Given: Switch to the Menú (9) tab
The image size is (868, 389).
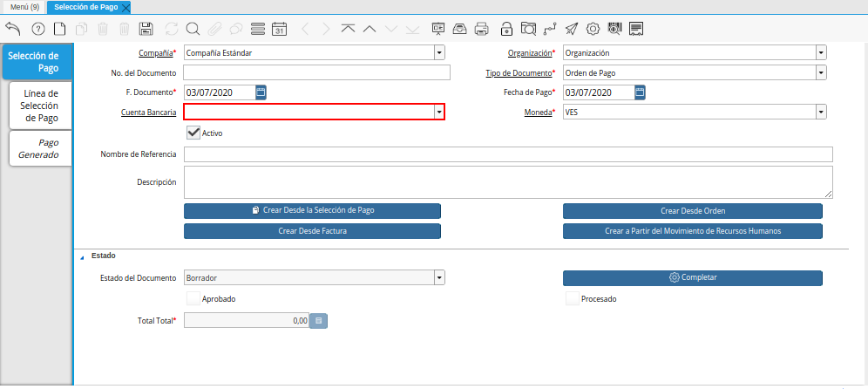Looking at the screenshot, I should click(24, 7).
